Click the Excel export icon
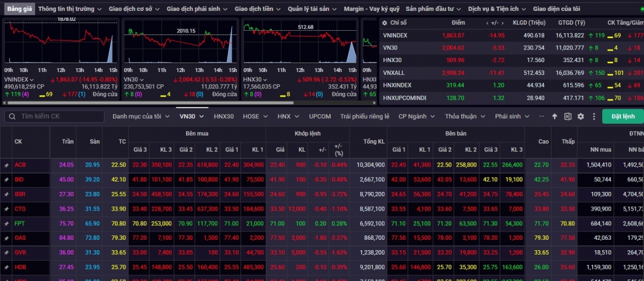Image resolution: width=644 pixels, height=281 pixels. [x=567, y=117]
